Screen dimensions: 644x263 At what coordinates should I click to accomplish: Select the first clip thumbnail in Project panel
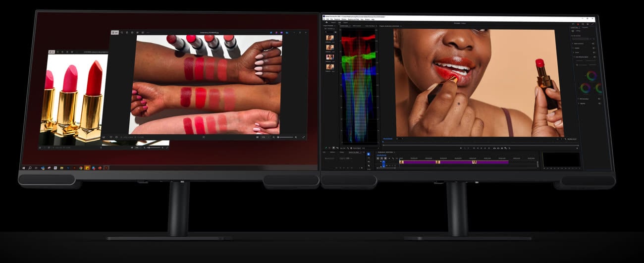pos(329,38)
